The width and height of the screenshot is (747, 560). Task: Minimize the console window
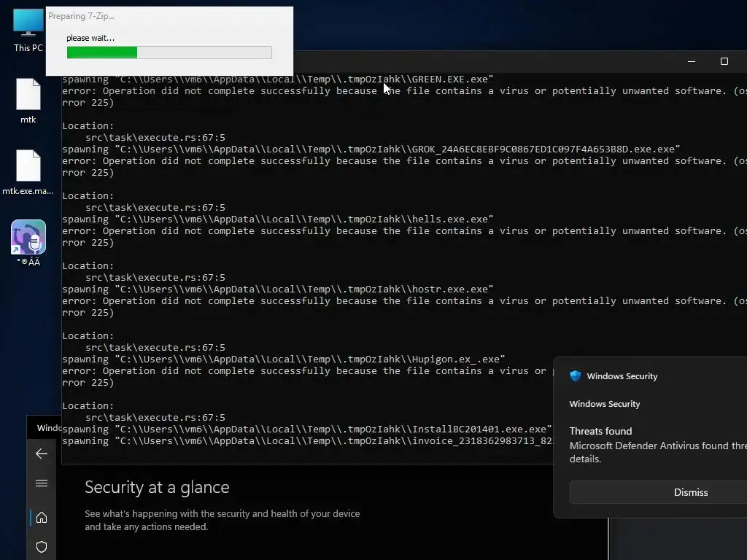click(x=692, y=61)
